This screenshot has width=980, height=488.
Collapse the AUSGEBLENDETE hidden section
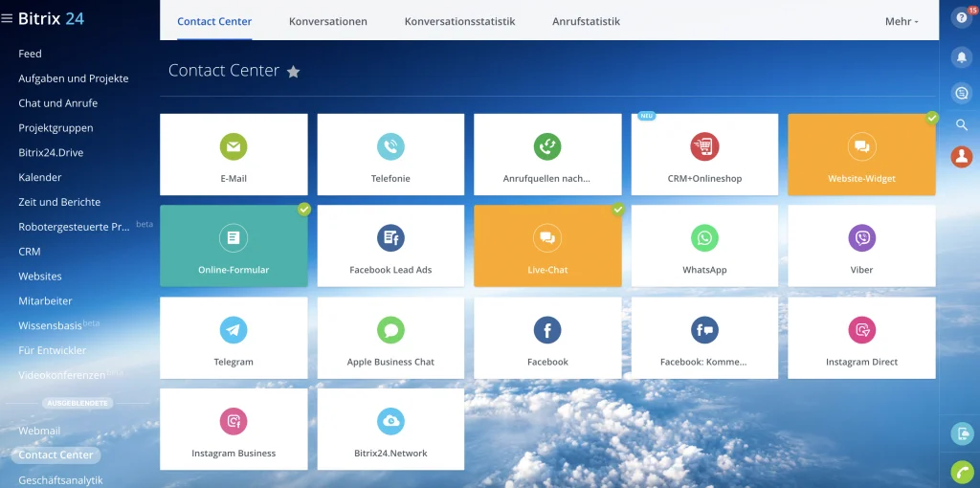click(x=78, y=403)
